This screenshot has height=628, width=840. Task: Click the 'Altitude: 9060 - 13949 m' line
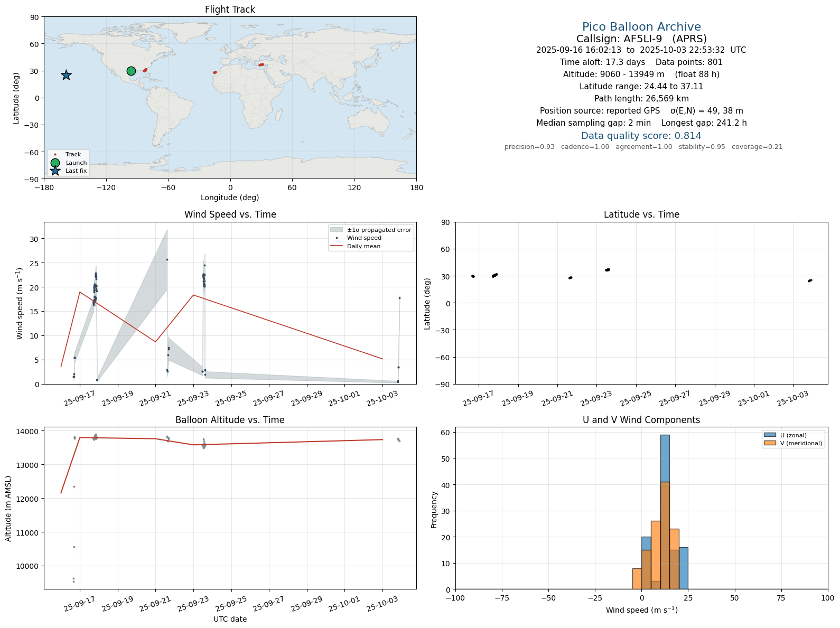click(641, 74)
